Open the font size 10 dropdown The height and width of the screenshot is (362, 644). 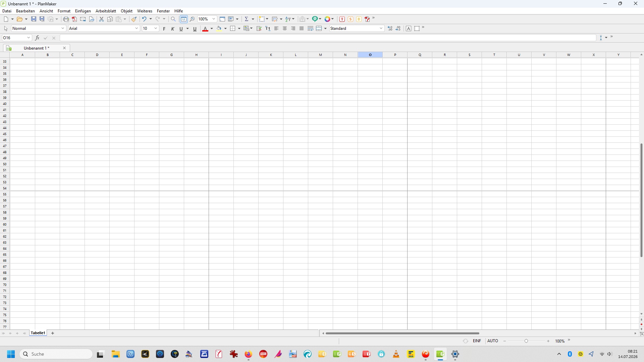156,28
